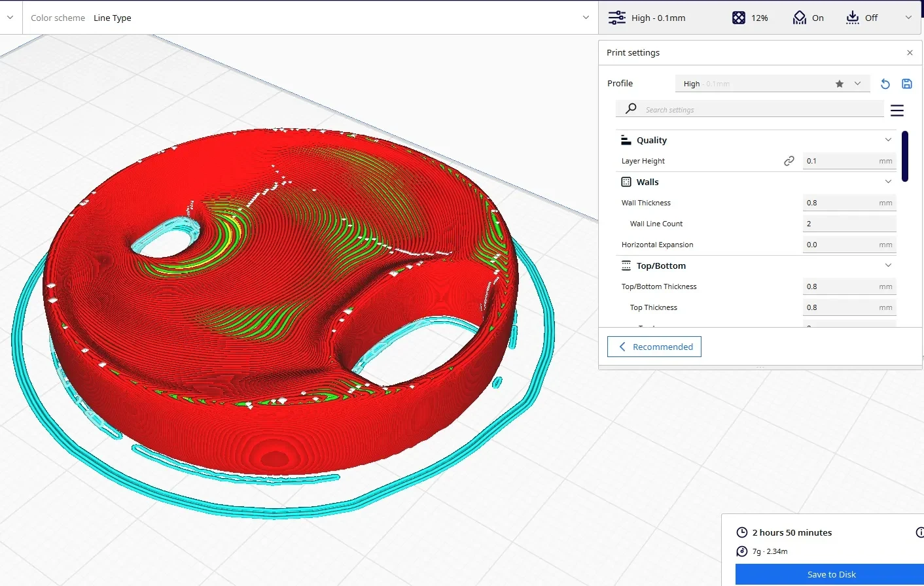
Task: Click the Save to Disk button
Action: click(830, 574)
